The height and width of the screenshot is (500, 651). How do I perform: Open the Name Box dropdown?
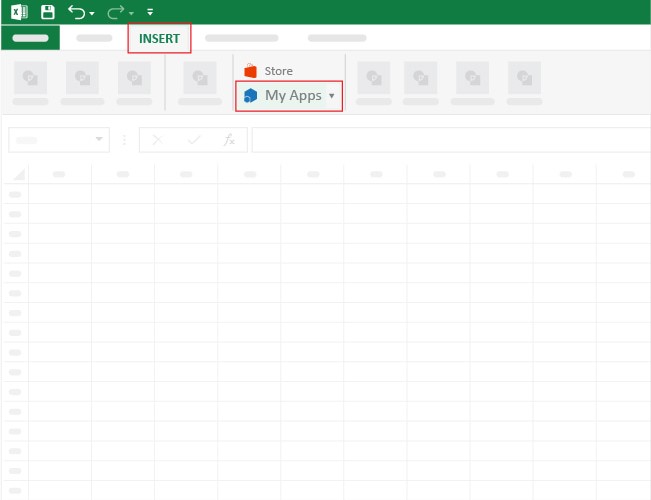click(99, 139)
